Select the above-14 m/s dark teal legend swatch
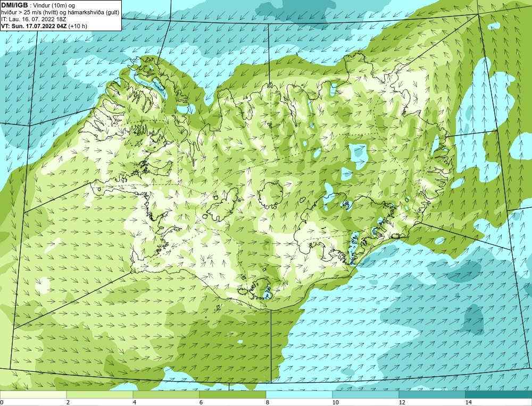This screenshot has height=406, width=532. click(498, 394)
